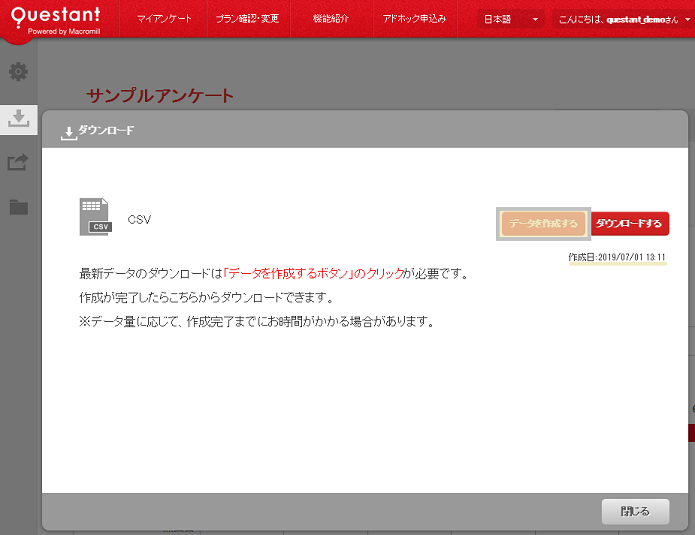Open the questant_demo user account menu

coord(621,19)
